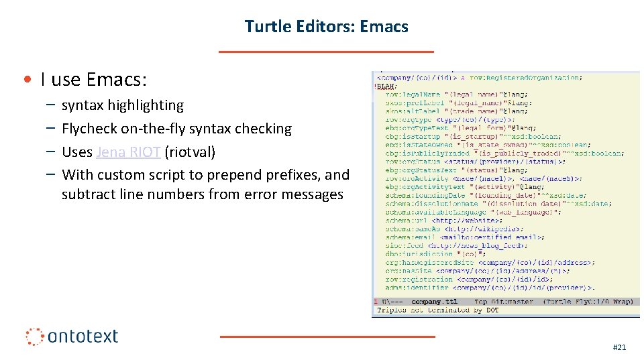
Task: Click the 'Triples not terminated by DOT' message
Action: 438,310
